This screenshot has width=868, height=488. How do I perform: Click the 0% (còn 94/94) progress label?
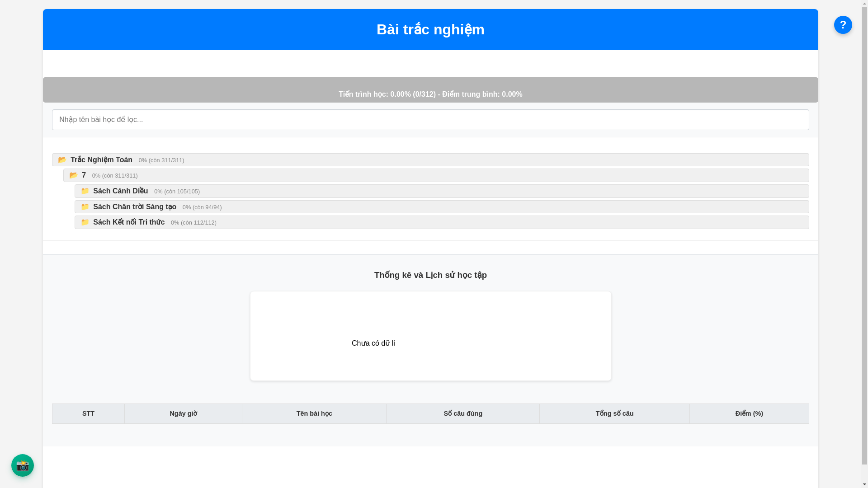click(x=202, y=207)
